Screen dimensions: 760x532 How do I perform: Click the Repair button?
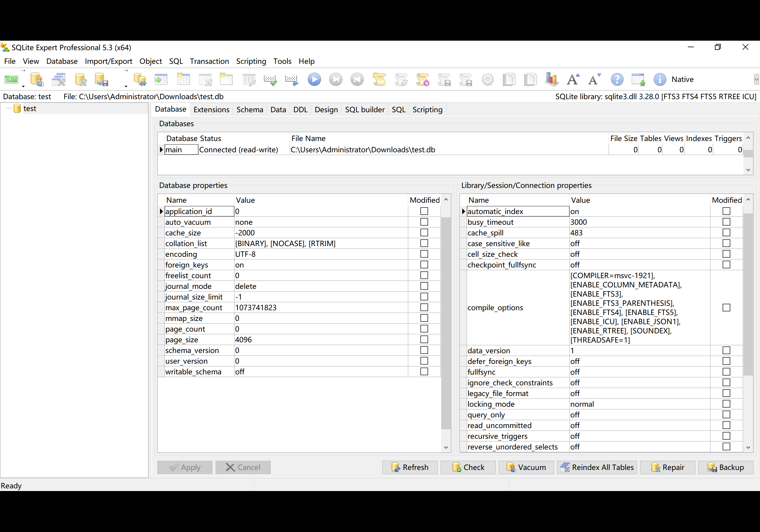(668, 467)
